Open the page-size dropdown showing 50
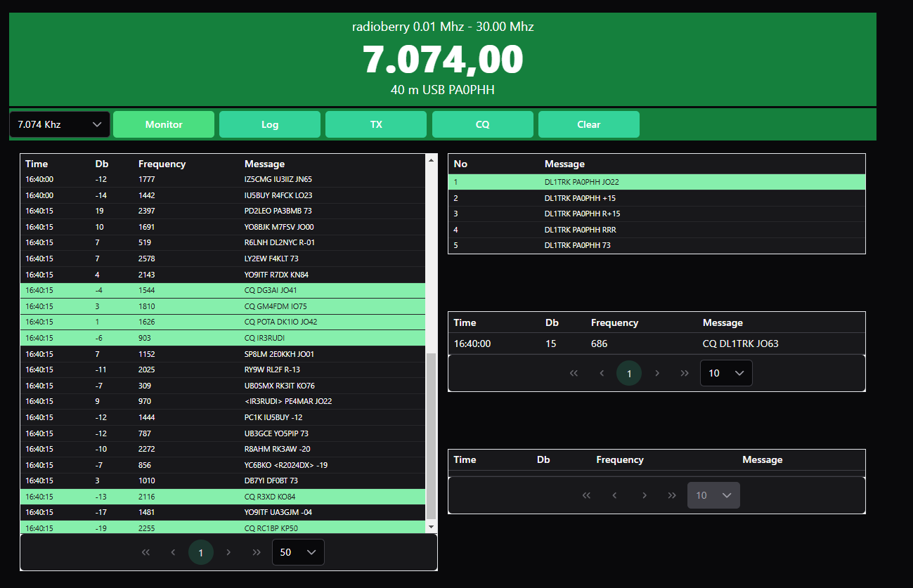The height and width of the screenshot is (588, 913). tap(298, 552)
